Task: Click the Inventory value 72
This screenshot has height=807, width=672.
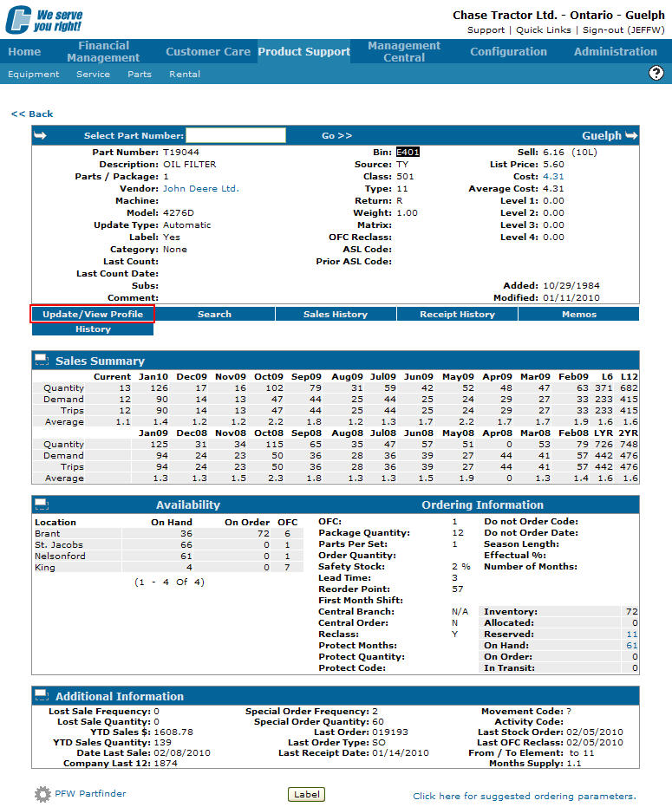Action: click(x=632, y=611)
